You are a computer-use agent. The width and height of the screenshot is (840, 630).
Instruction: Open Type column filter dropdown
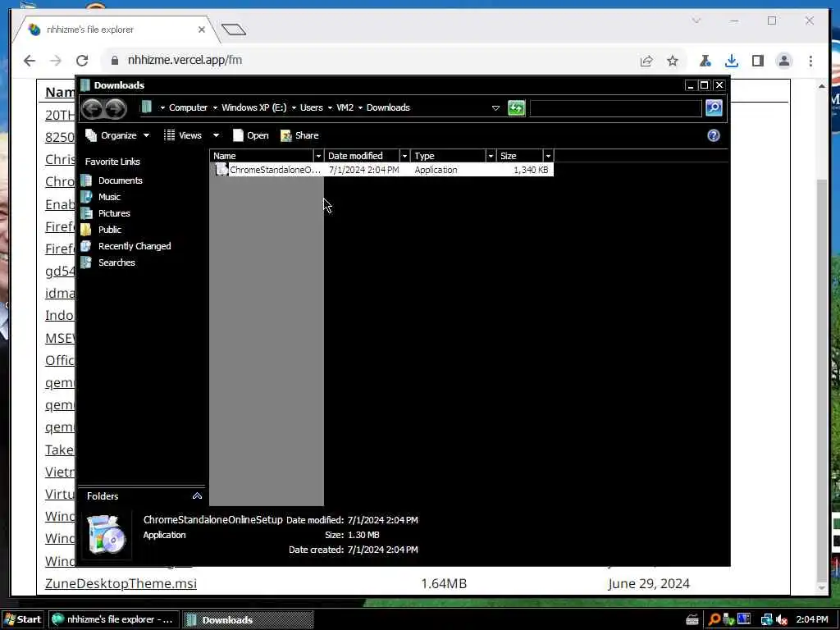(x=491, y=156)
